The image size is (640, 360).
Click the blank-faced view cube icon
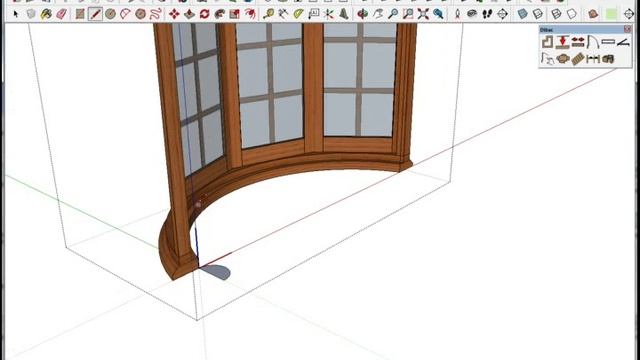[x=572, y=14]
